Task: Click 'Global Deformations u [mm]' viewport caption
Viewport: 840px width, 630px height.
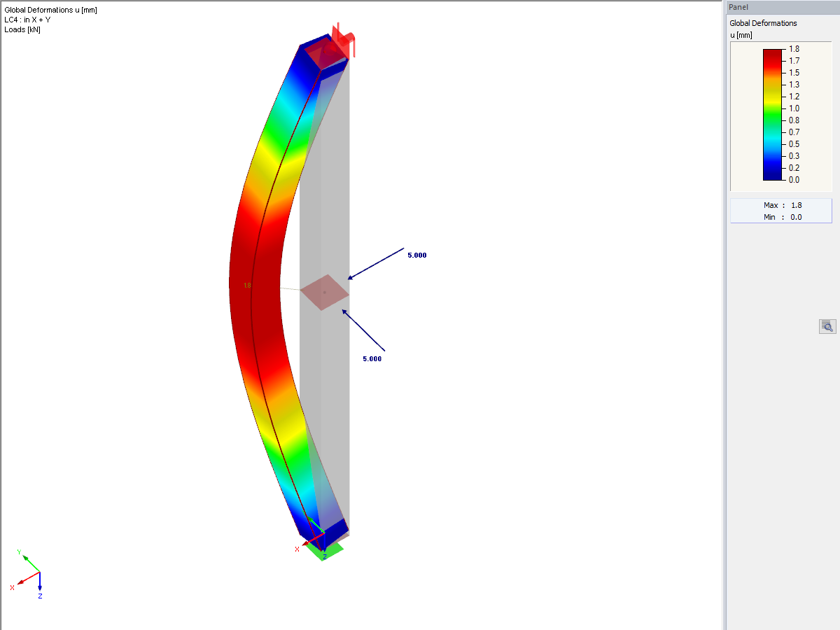Action: click(x=50, y=10)
